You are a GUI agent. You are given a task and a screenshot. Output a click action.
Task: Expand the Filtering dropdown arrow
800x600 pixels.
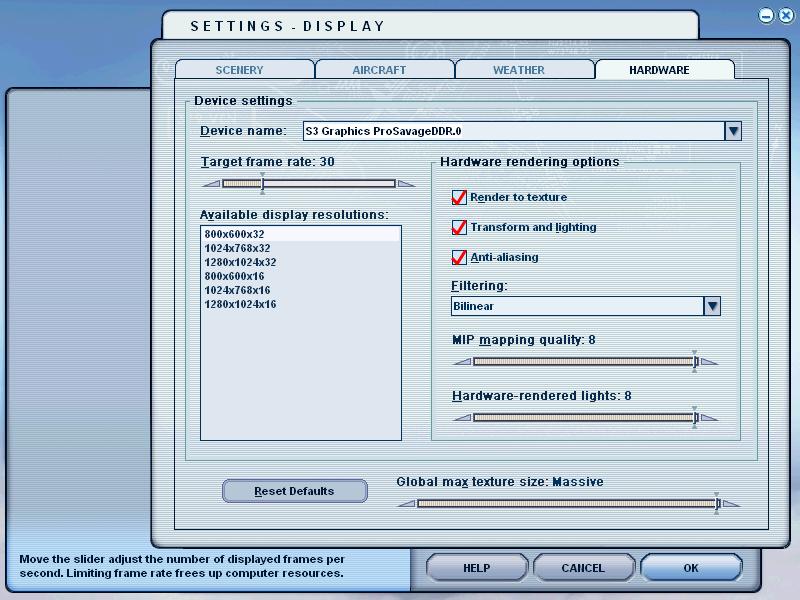[712, 306]
